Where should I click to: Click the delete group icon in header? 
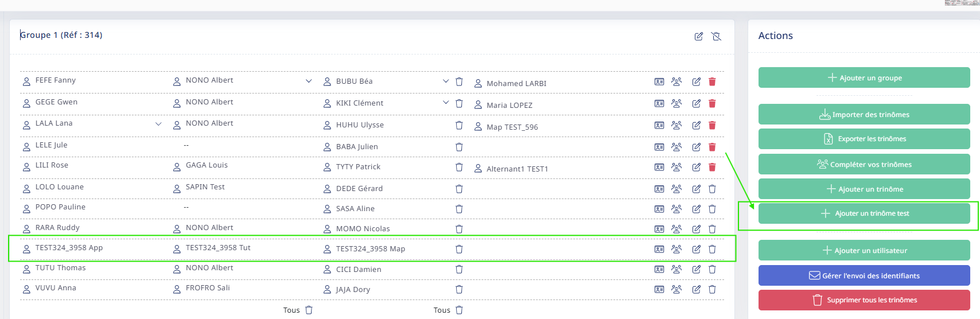716,36
